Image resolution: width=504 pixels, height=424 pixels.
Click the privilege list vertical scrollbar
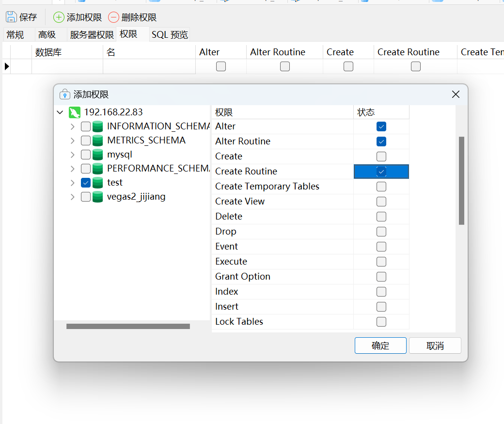(461, 181)
